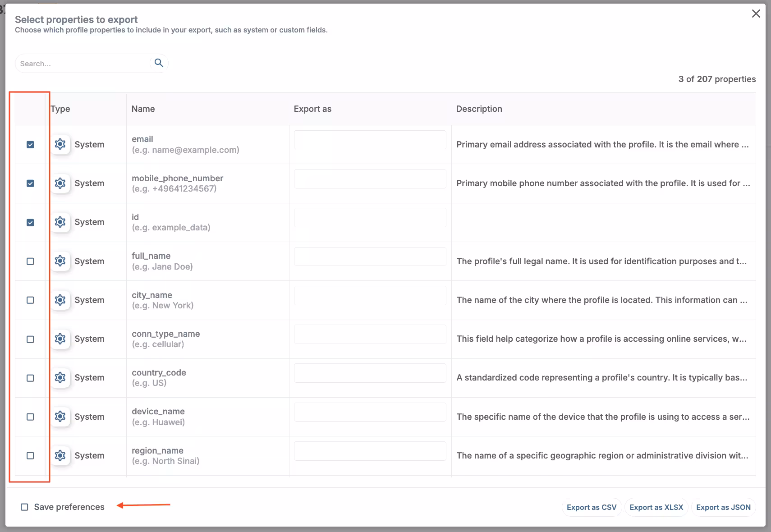Click the Export as CSV button
771x532 pixels.
[592, 507]
